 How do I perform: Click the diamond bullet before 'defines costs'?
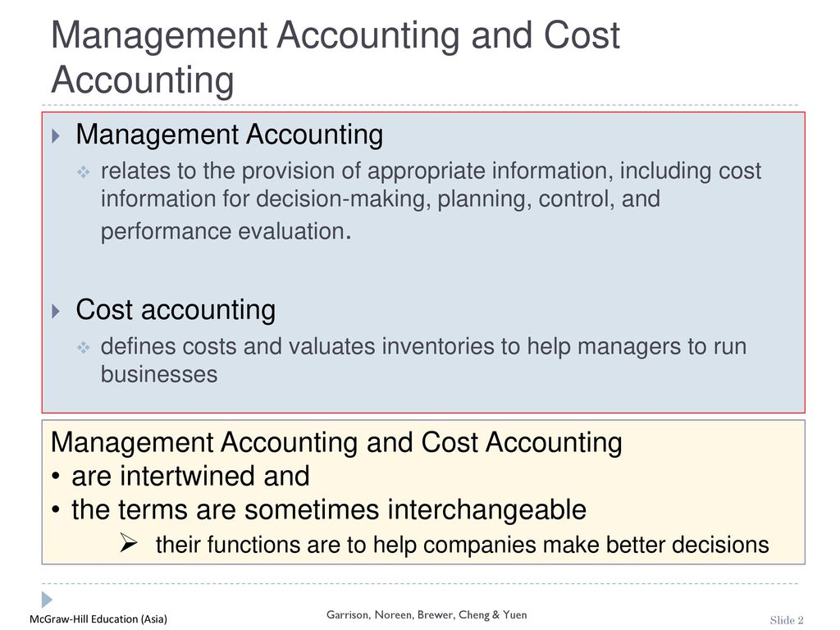tap(83, 348)
